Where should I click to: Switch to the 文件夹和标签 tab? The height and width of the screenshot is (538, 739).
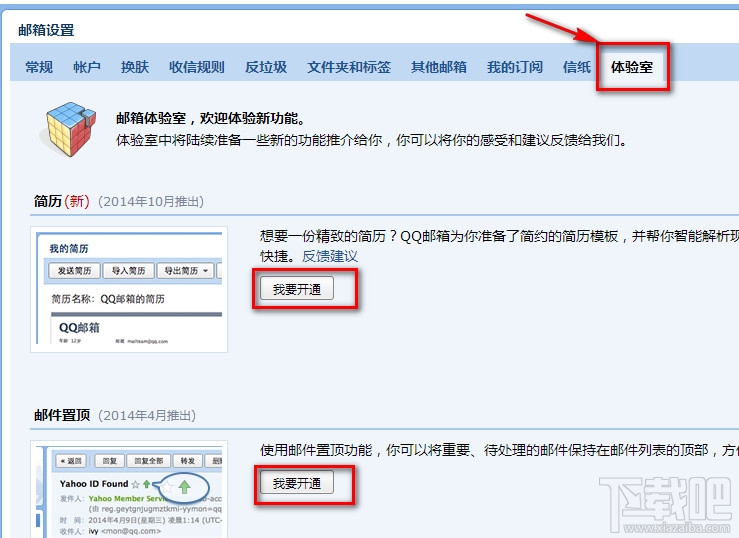(x=349, y=67)
